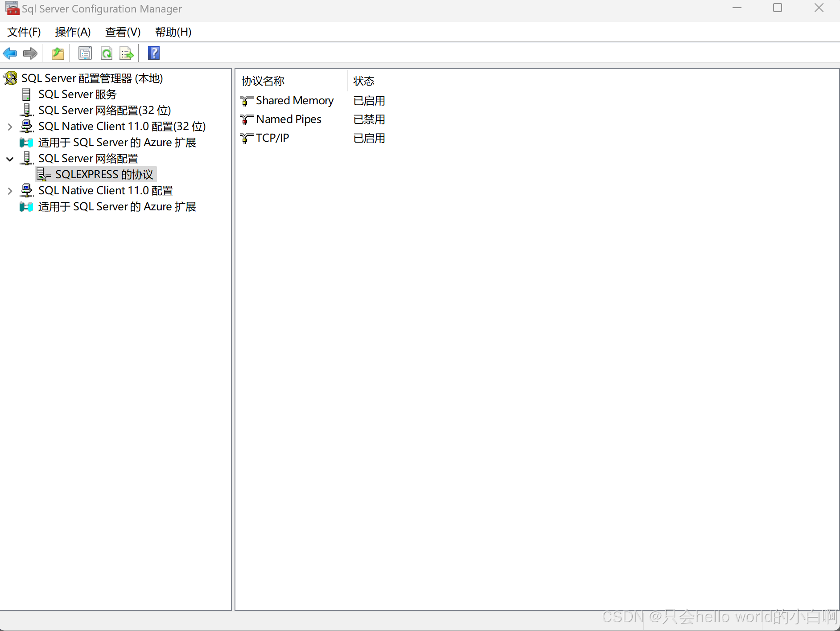Click the TCP/IP protocol icon
Screen dimensions: 840x631
point(247,138)
